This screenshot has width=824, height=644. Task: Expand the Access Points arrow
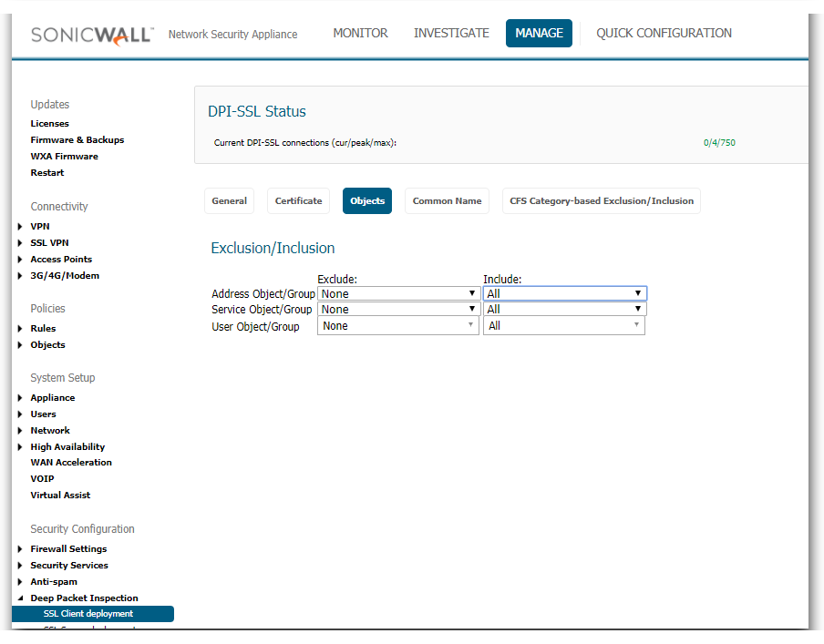pyautogui.click(x=20, y=259)
